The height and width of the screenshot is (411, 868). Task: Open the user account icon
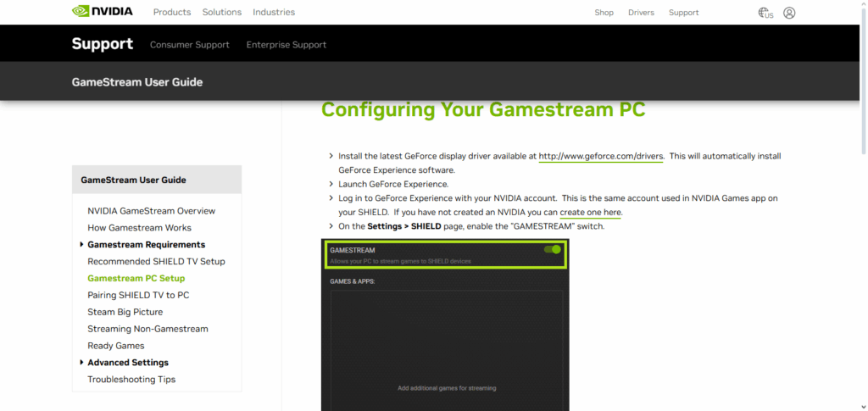(789, 13)
